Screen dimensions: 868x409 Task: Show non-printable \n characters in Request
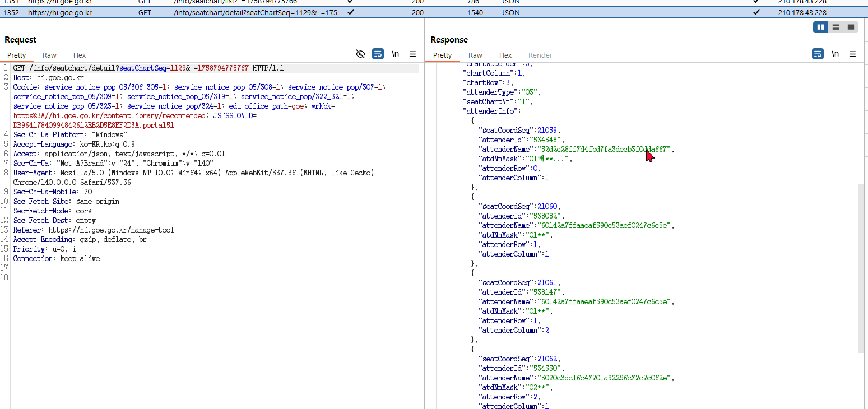pyautogui.click(x=396, y=54)
